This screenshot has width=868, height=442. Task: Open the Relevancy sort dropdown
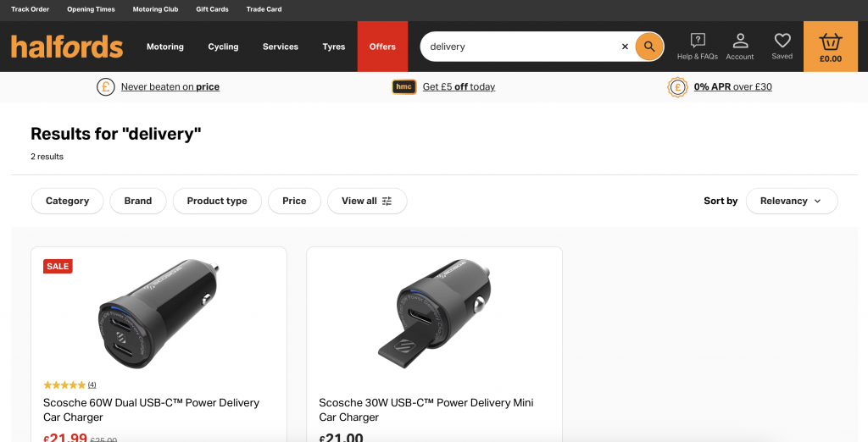click(x=792, y=201)
